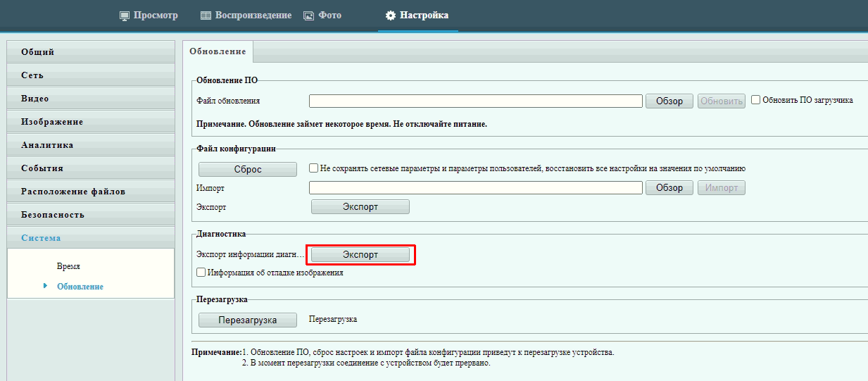Viewport: 868px width, 381px height.
Task: Click the Обновить firmware button
Action: click(x=722, y=101)
